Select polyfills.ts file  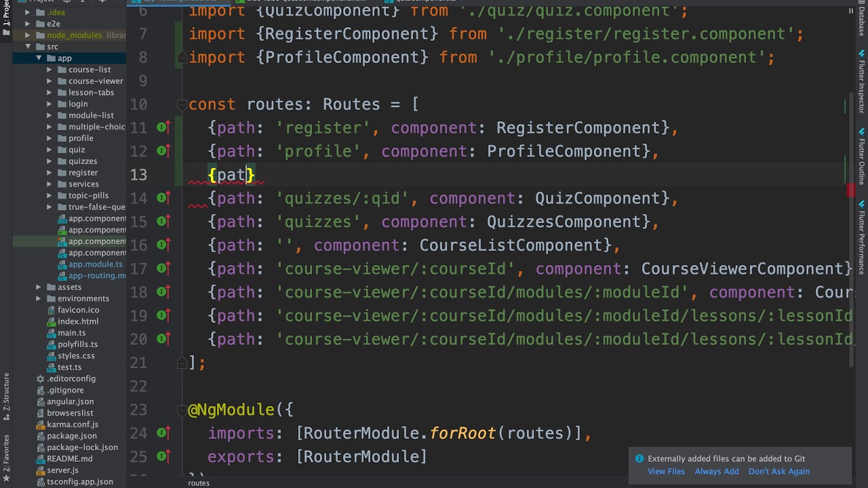click(x=77, y=345)
